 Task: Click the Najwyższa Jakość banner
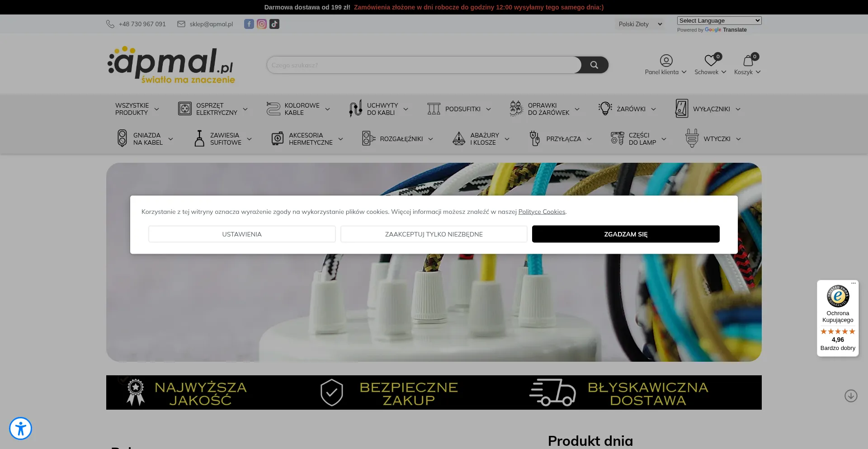point(187,392)
